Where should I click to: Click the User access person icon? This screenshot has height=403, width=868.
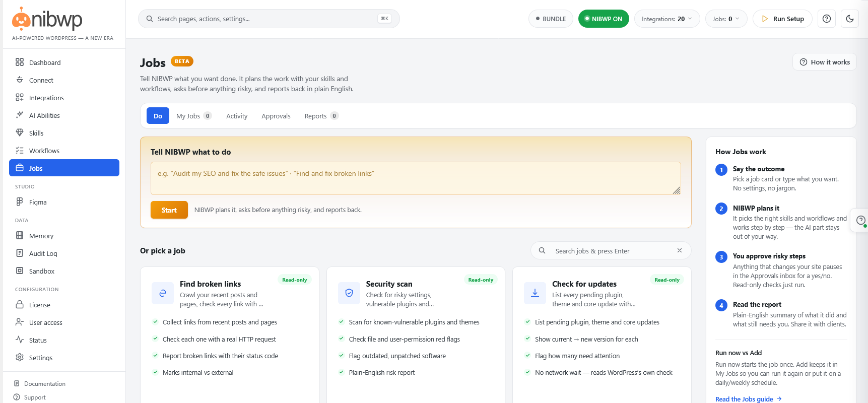pyautogui.click(x=20, y=322)
